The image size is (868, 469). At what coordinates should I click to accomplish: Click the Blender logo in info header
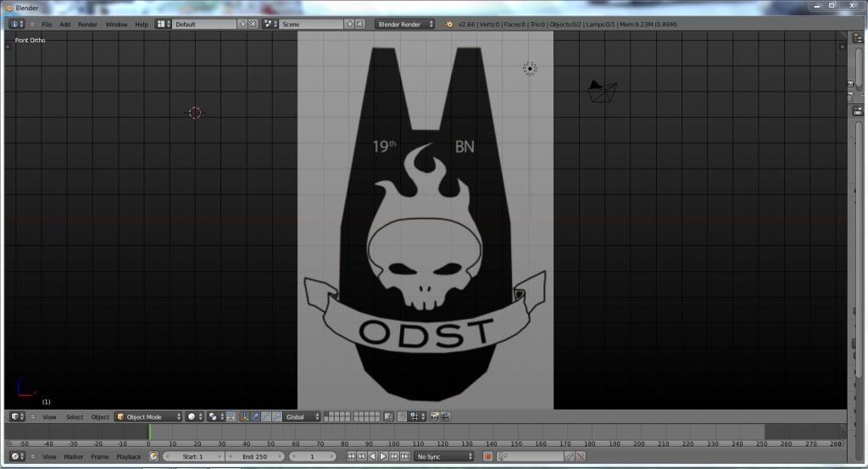[449, 24]
